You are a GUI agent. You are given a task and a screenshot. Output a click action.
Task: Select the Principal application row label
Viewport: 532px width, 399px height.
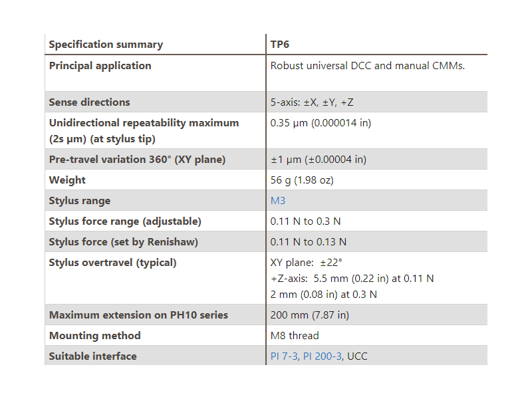pyautogui.click(x=100, y=65)
